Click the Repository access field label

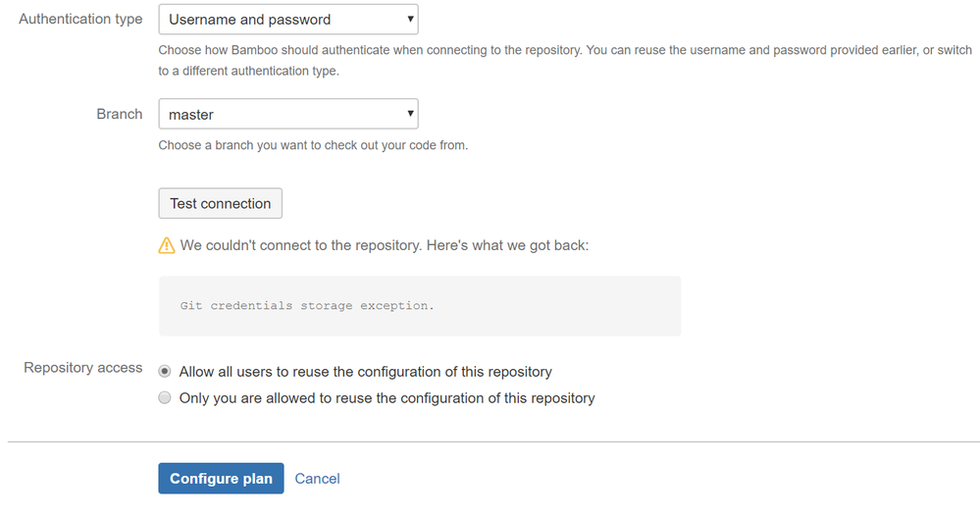pos(83,368)
